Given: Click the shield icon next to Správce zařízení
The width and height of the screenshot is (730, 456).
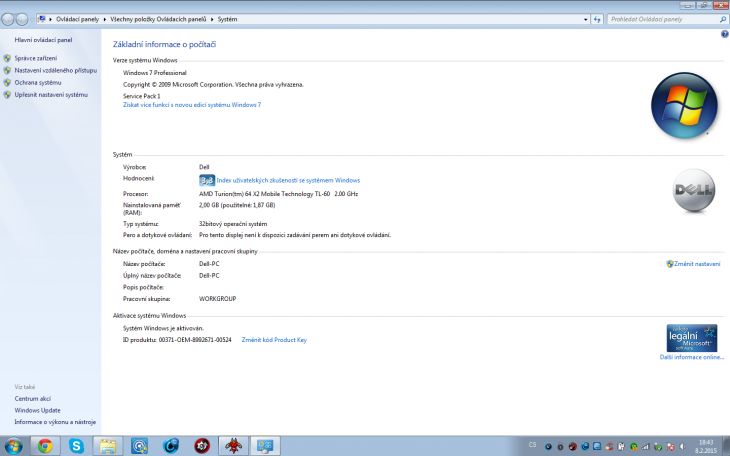Looking at the screenshot, I should [7, 58].
